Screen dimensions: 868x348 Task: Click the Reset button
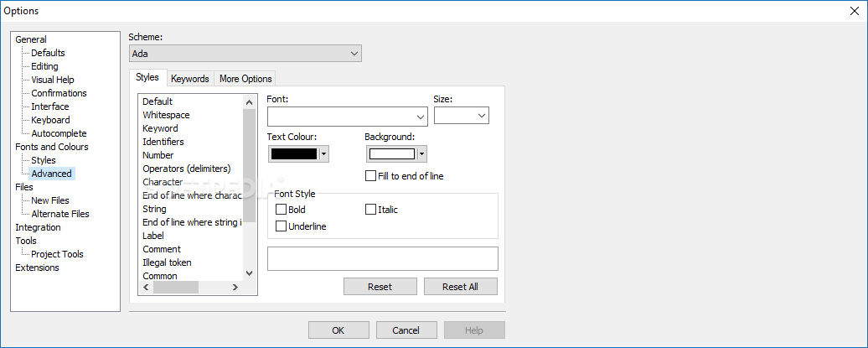[x=380, y=287]
